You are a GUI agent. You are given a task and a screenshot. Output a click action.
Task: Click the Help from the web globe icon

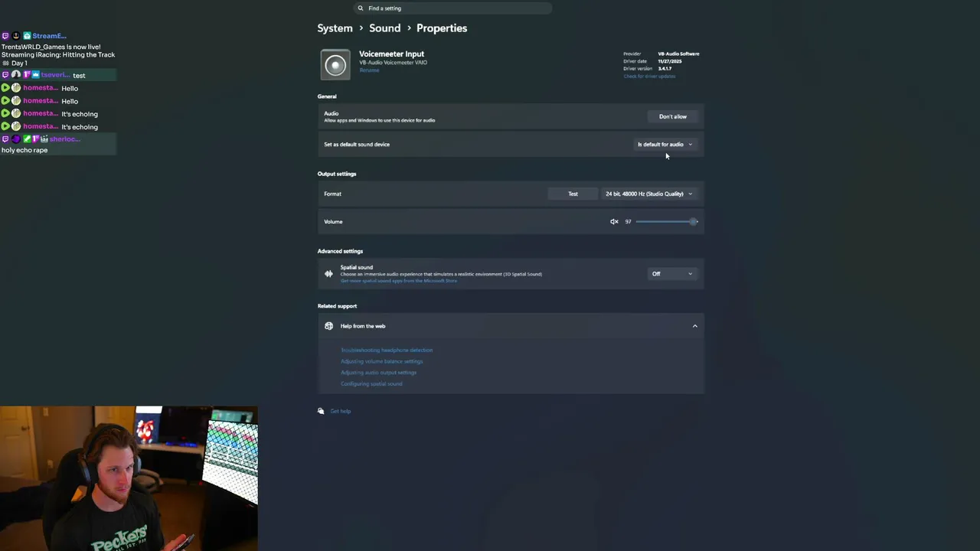tap(328, 326)
